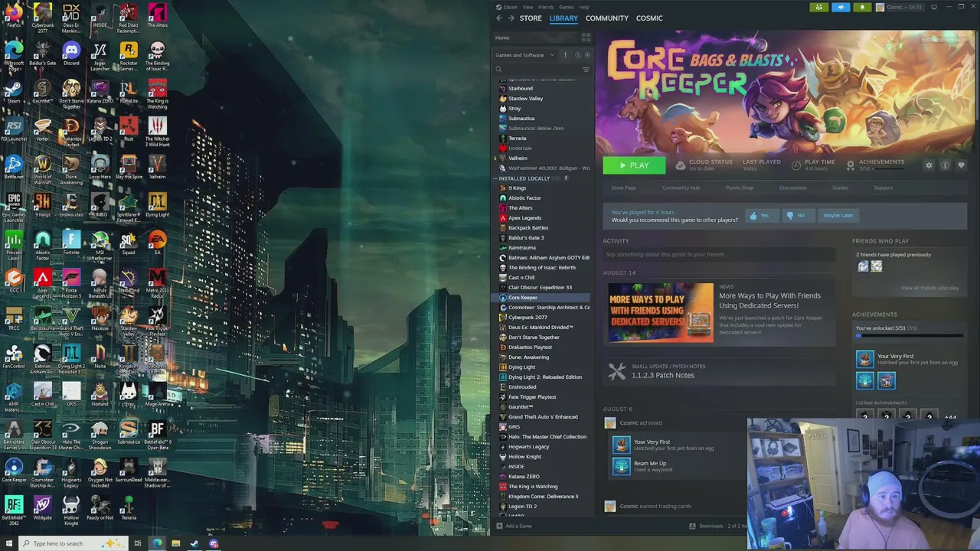Show Core Keeper game info icon
The image size is (980, 551).
(945, 165)
